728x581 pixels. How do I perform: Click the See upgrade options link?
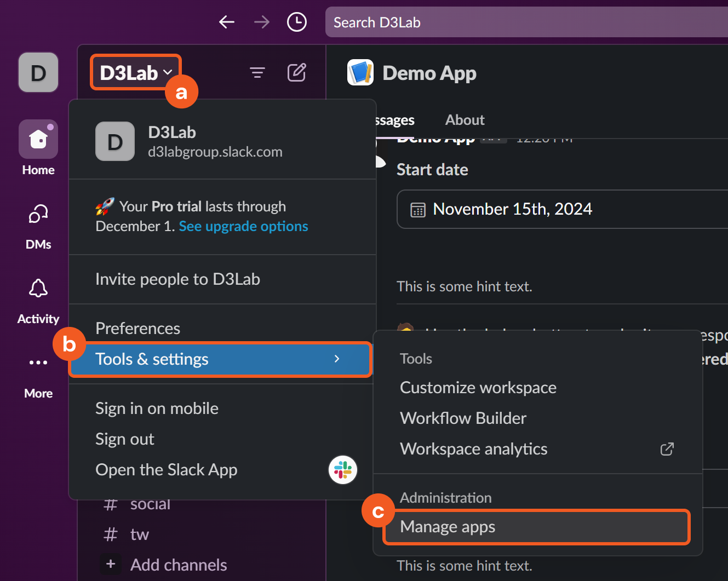coord(243,226)
